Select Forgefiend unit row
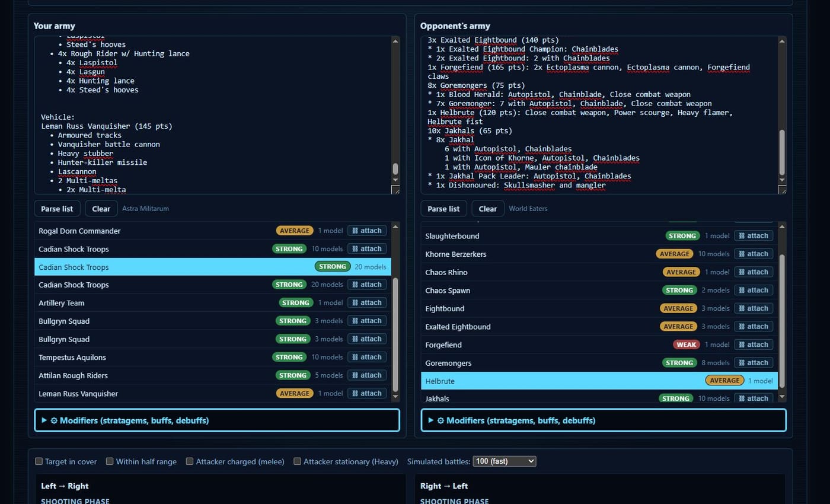The width and height of the screenshot is (830, 504). coord(599,344)
